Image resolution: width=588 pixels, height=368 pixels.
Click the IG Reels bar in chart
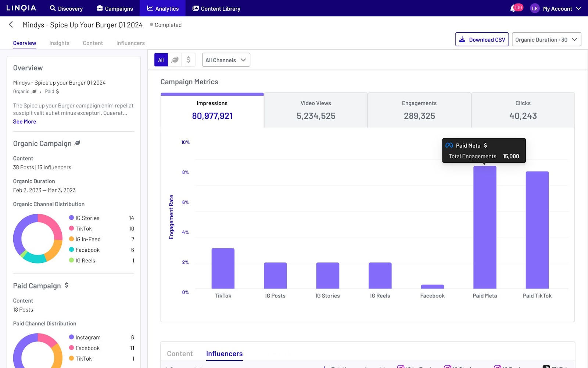click(380, 276)
